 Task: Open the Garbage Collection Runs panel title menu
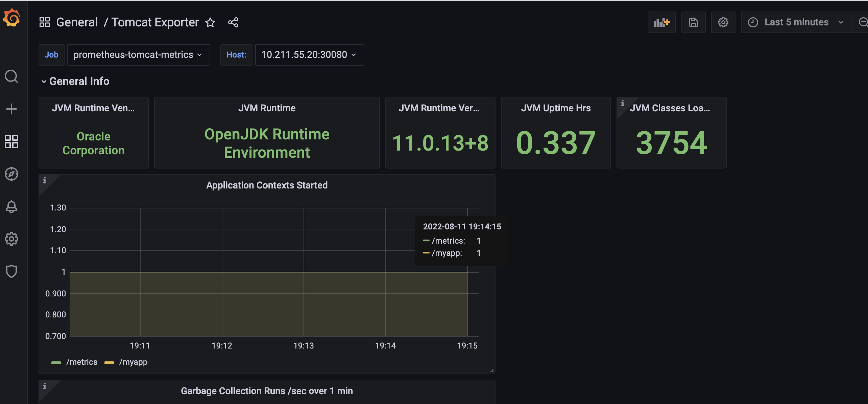(x=267, y=391)
